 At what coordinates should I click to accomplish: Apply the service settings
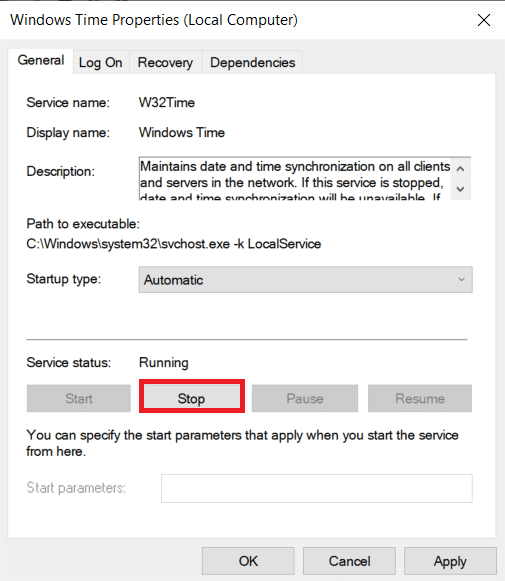click(450, 561)
